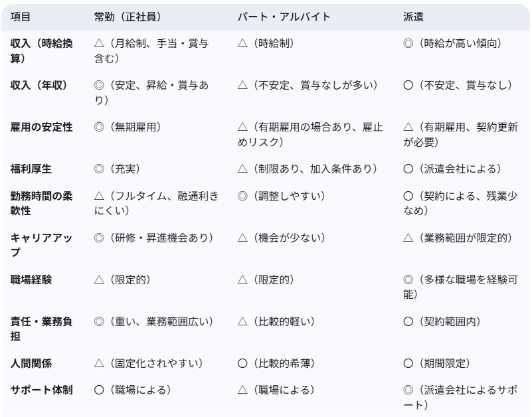Click the 派遣 column header

tap(413, 17)
